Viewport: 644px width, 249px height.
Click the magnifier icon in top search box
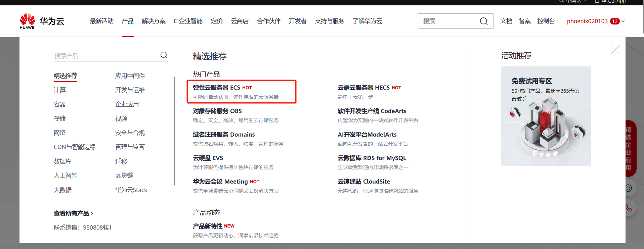tap(484, 21)
